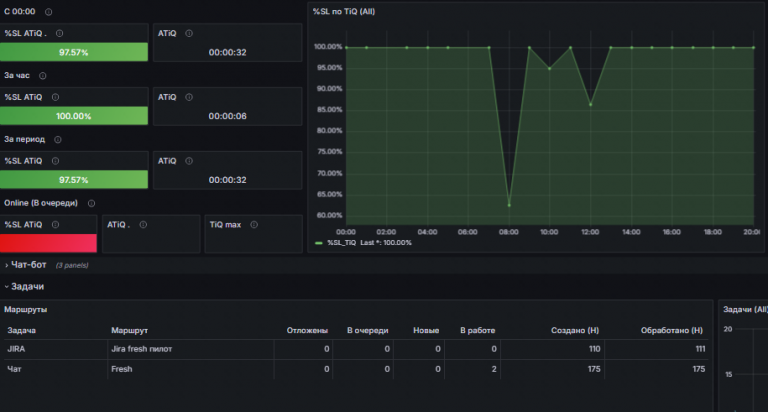Click the chart data point at 12:00 dip
The height and width of the screenshot is (412, 768).
click(591, 104)
